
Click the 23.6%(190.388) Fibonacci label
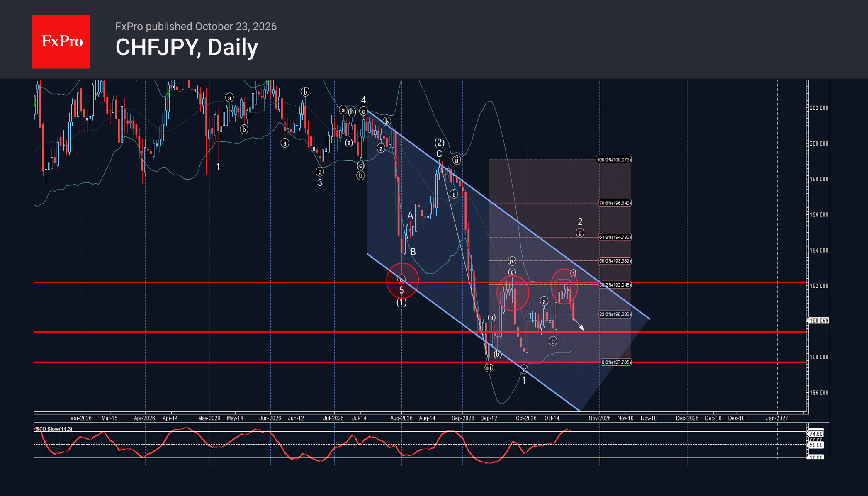(615, 314)
